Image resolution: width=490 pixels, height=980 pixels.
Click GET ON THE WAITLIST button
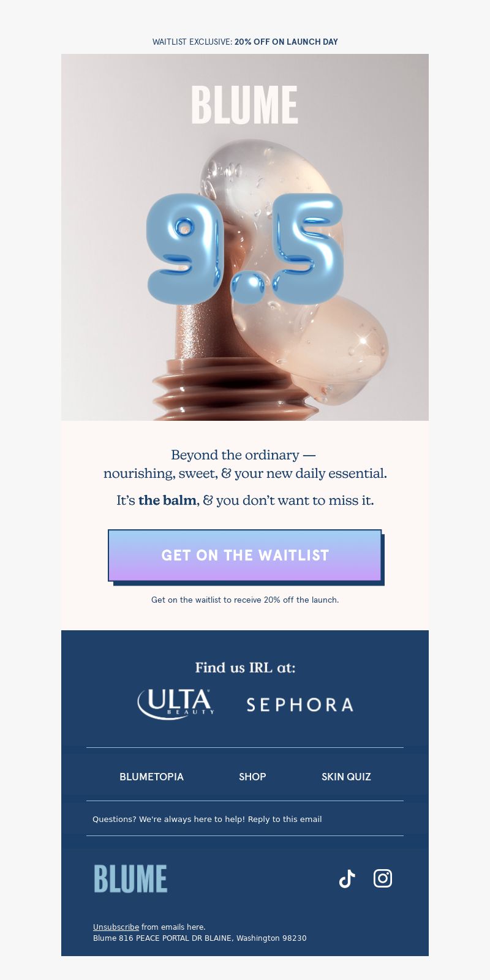point(245,556)
